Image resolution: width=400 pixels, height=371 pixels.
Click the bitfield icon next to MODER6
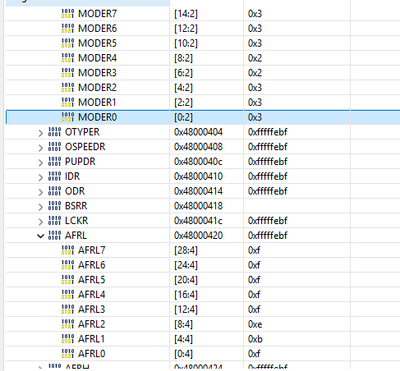(x=68, y=28)
